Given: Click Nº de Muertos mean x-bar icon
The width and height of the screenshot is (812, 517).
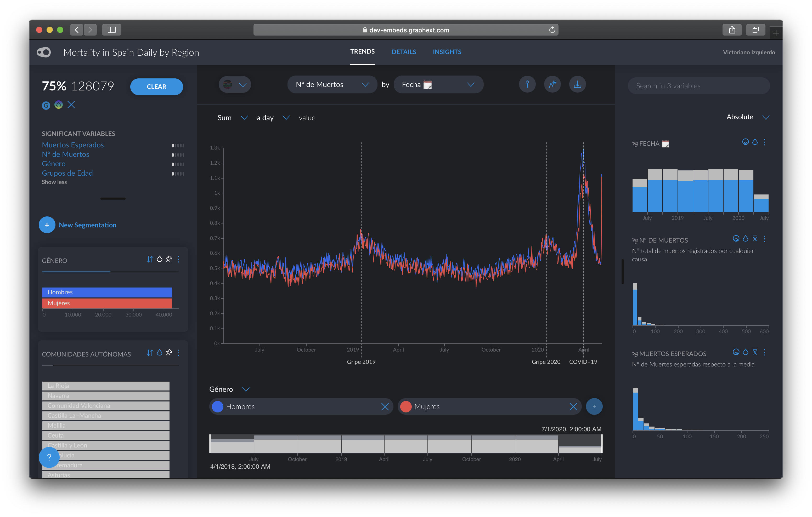Looking at the screenshot, I should (x=755, y=239).
